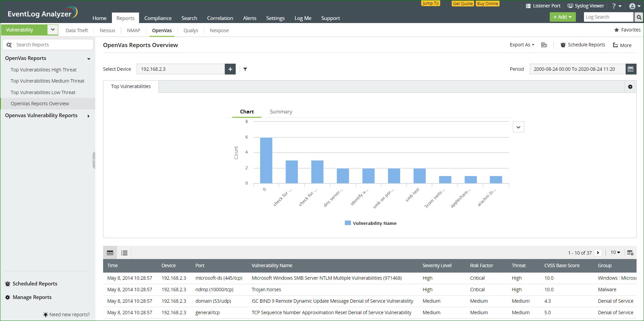The width and height of the screenshot is (644, 321).
Task: Go to next page of results
Action: (x=598, y=253)
